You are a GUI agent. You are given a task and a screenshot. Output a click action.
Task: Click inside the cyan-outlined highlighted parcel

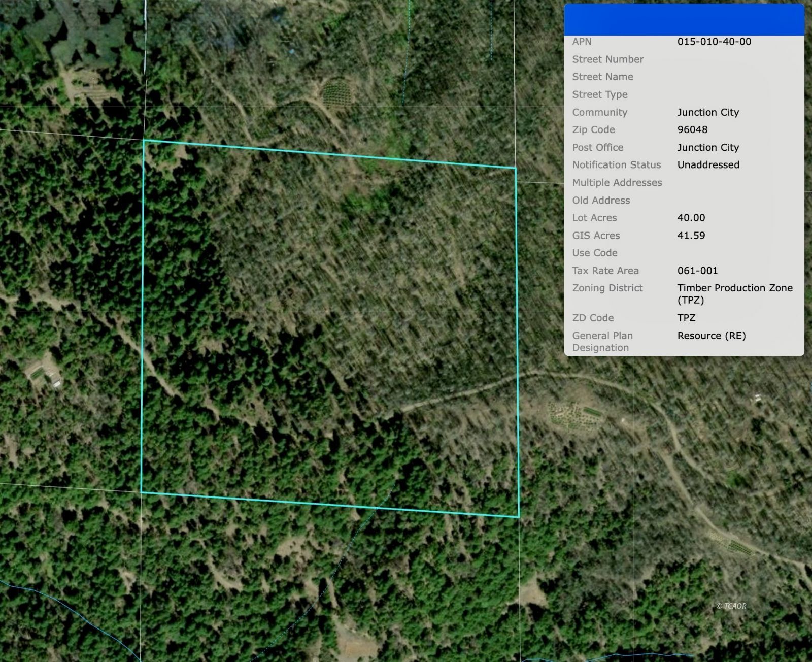pos(330,330)
